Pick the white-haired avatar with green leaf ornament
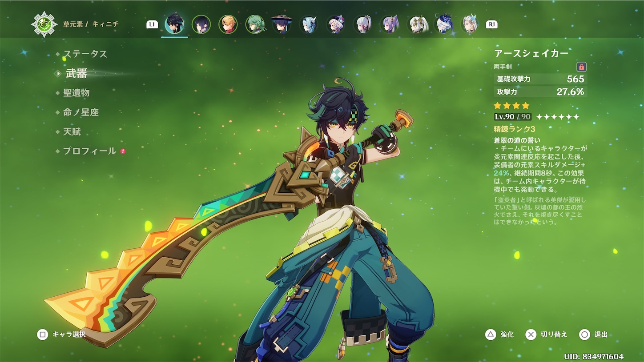 tap(417, 24)
